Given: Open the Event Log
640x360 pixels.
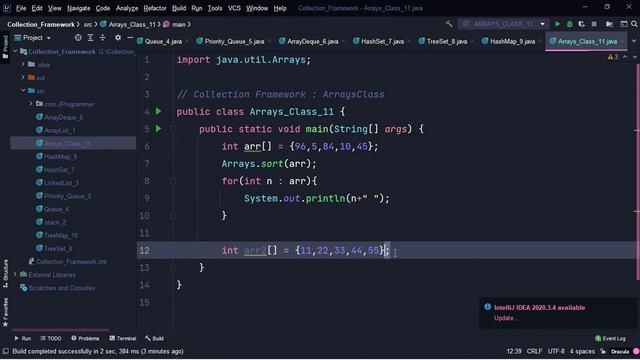Looking at the screenshot, I should pyautogui.click(x=610, y=338).
